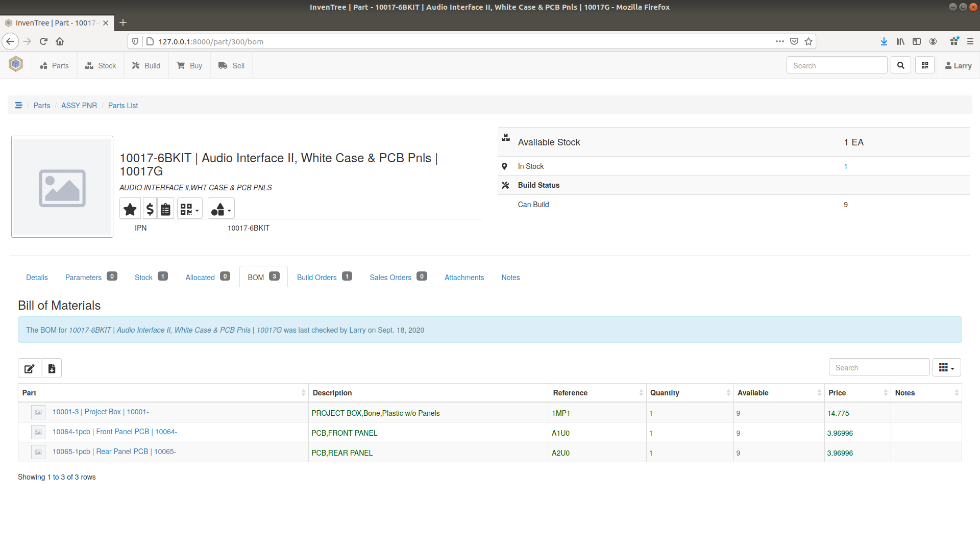Switch to the Build Orders tab

coord(317,277)
